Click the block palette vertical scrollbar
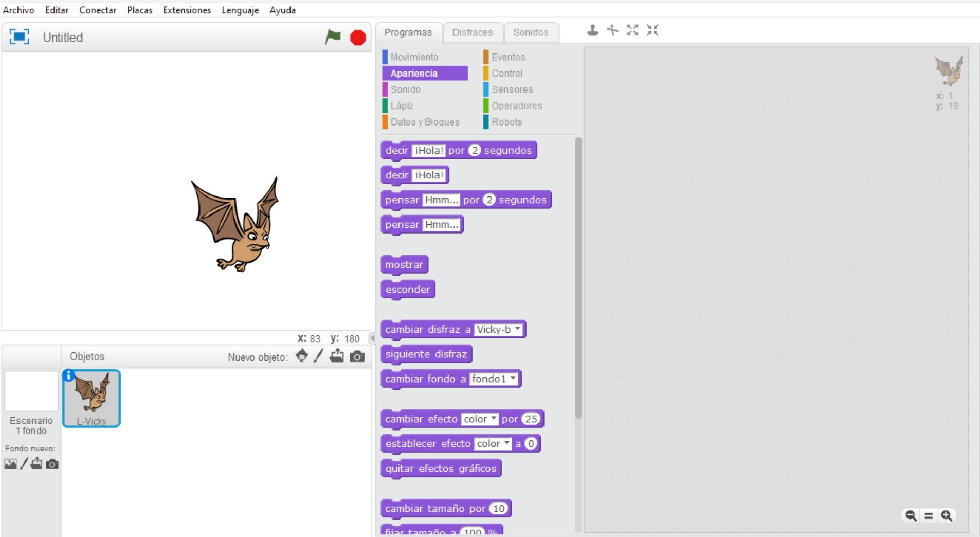The image size is (980, 537). point(578,278)
